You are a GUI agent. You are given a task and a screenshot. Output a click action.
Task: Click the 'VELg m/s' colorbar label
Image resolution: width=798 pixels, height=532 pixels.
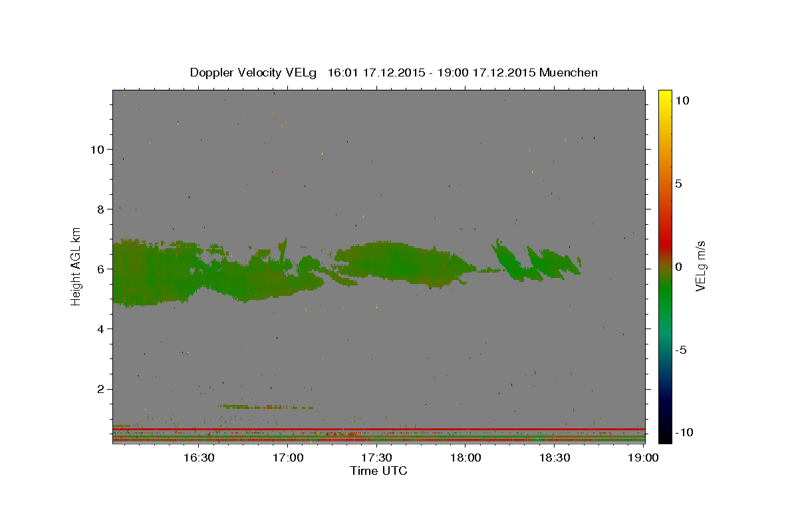[x=701, y=266]
